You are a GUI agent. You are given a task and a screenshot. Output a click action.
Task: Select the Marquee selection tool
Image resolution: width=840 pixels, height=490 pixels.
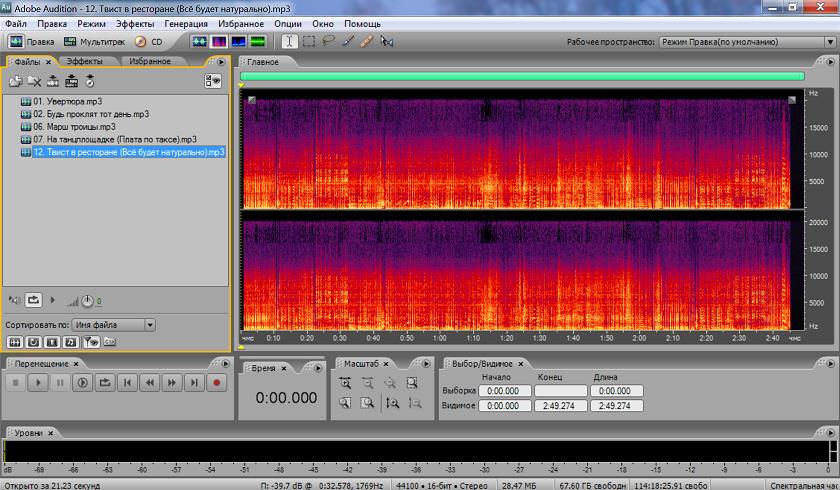308,42
